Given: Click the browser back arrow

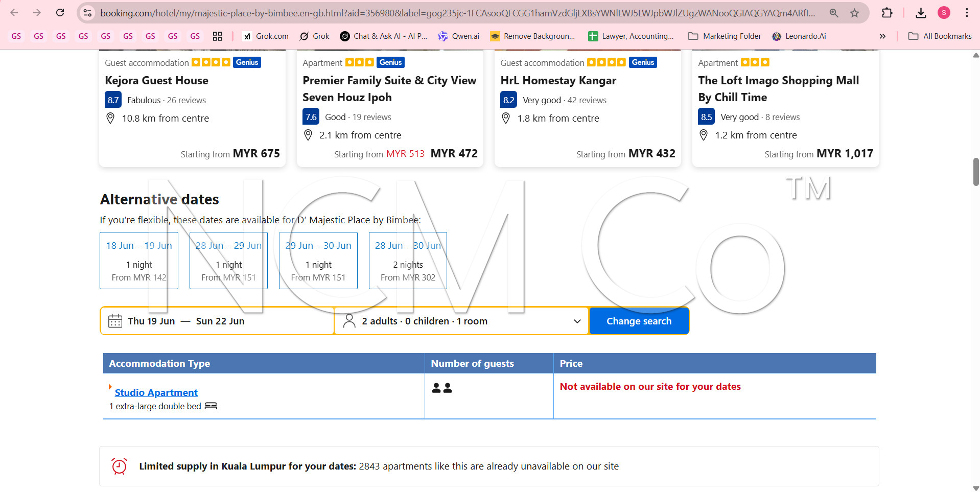Looking at the screenshot, I should pos(14,13).
